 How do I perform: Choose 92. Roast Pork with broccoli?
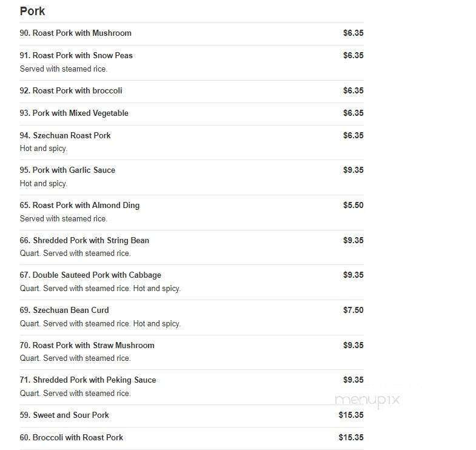[71, 90]
